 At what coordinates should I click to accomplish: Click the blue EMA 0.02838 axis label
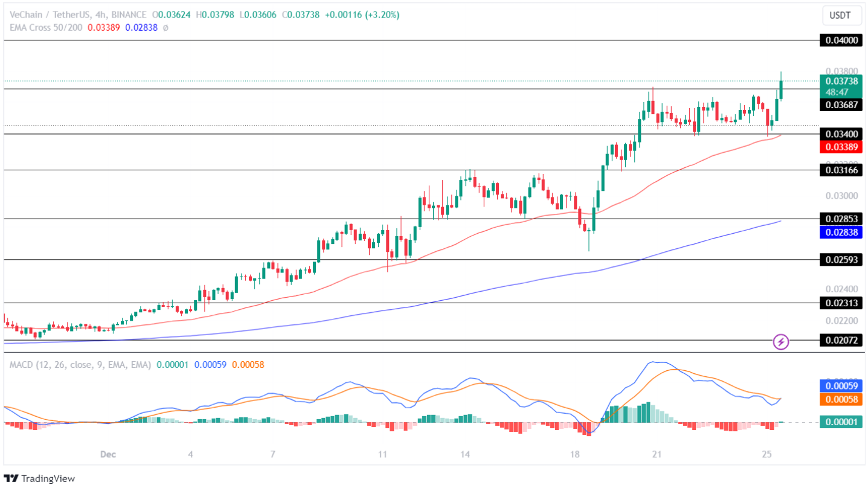click(x=840, y=232)
